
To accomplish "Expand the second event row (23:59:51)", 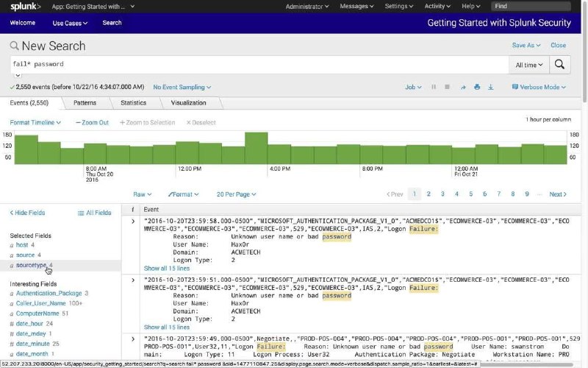I will tap(133, 280).
